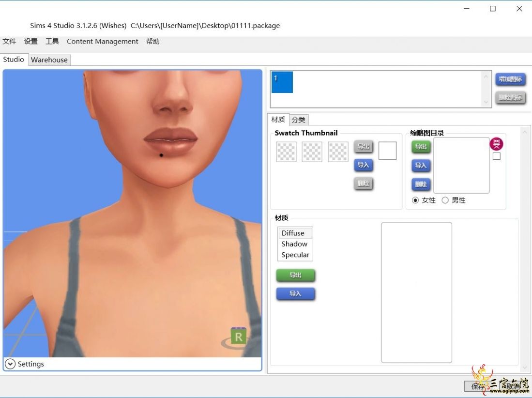
Task: Expand the Settings chevron below the preview
Action: [x=10, y=364]
